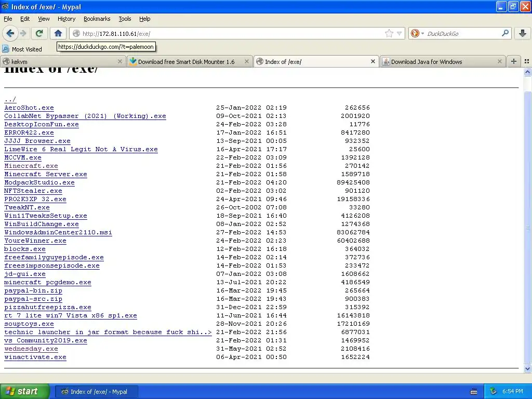The height and width of the screenshot is (399, 532).
Task: Click the 6:54 PM system clock
Action: coord(512,392)
